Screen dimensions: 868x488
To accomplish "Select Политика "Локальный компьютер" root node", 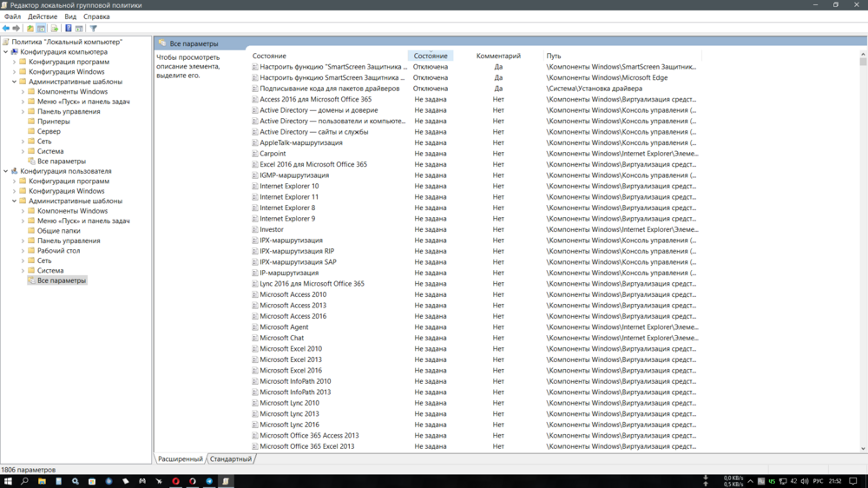I will click(x=67, y=42).
